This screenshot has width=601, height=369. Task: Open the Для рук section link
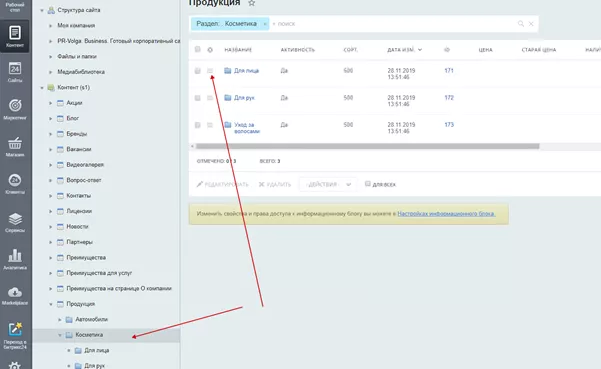point(244,98)
